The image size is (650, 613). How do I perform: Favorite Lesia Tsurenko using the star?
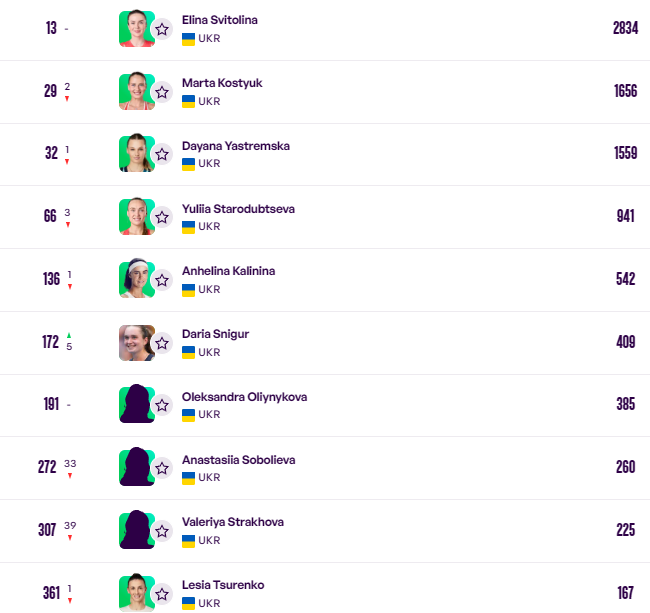(x=162, y=594)
